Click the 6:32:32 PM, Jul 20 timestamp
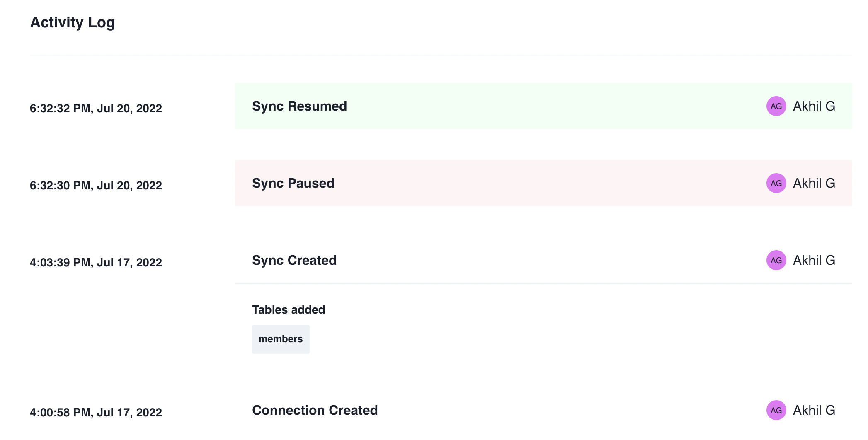Viewport: 868px width, 440px height. (x=96, y=109)
